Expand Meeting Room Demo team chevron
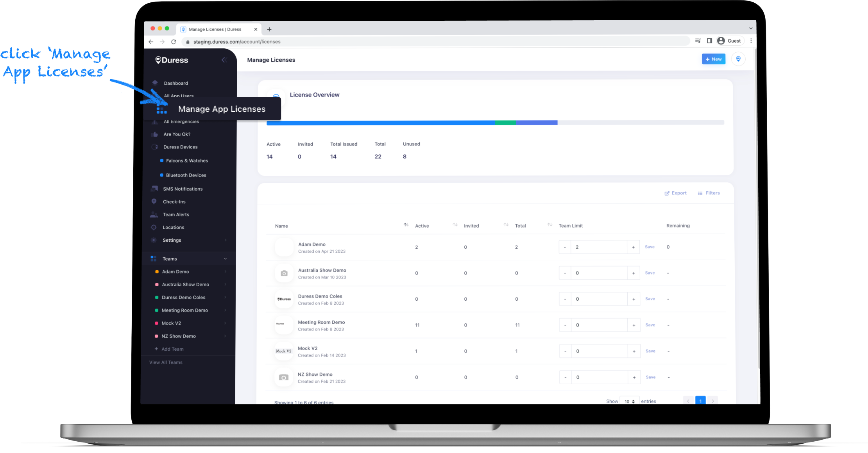Image resolution: width=868 pixels, height=453 pixels. [x=226, y=310]
